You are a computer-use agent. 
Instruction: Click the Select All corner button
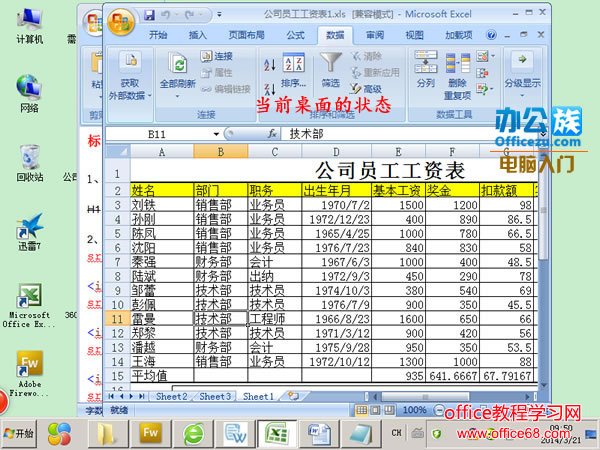tap(117, 151)
